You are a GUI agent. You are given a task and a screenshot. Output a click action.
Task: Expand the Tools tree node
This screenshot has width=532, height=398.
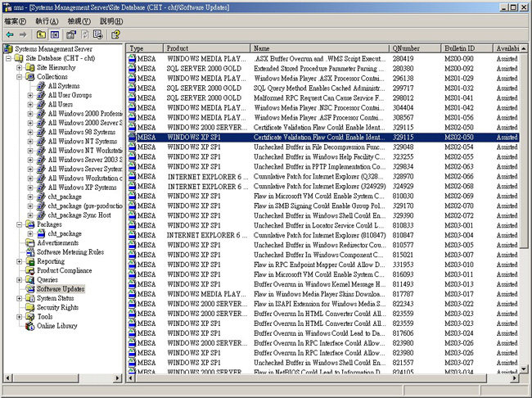point(20,316)
